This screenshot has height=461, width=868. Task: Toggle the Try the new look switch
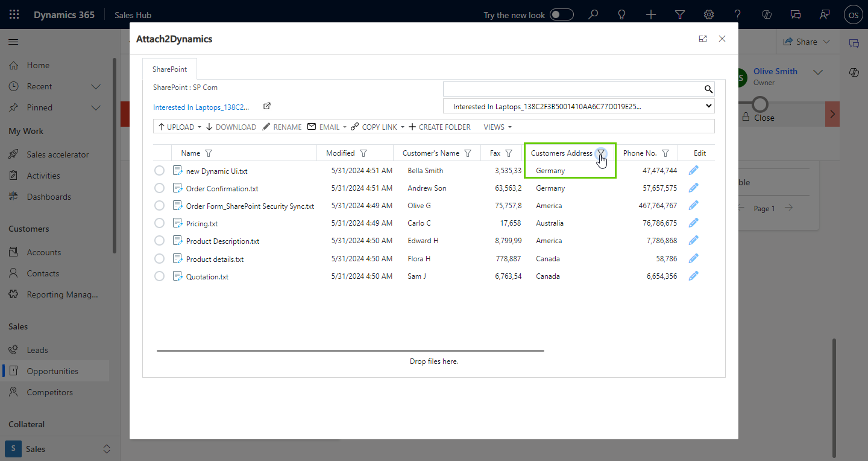(x=561, y=14)
